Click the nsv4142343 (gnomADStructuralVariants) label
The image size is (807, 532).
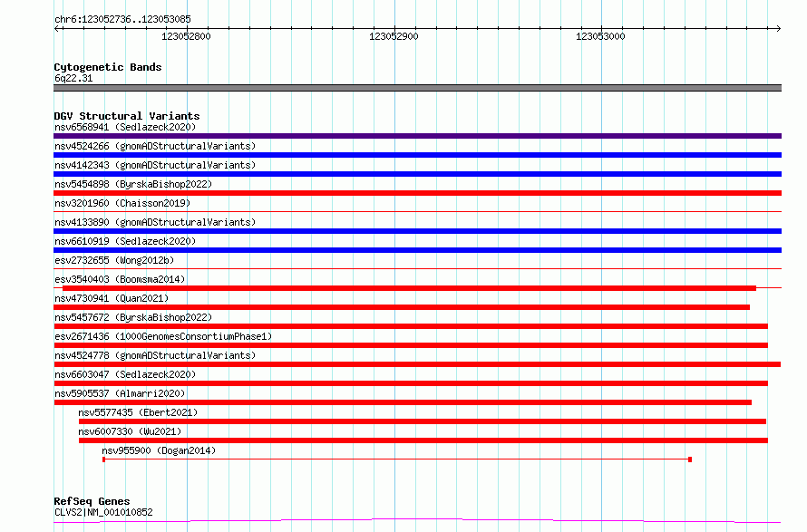(155, 165)
